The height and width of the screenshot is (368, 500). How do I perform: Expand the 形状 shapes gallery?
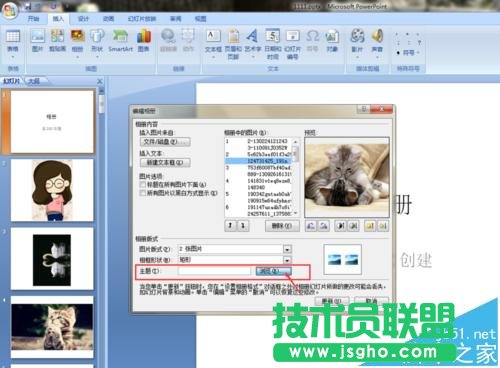97,57
